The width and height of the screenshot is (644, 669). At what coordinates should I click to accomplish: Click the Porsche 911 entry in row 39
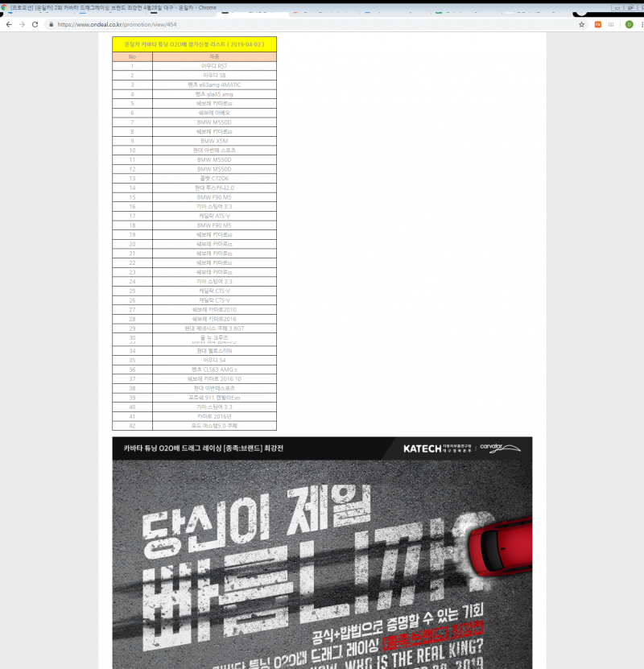tap(214, 398)
